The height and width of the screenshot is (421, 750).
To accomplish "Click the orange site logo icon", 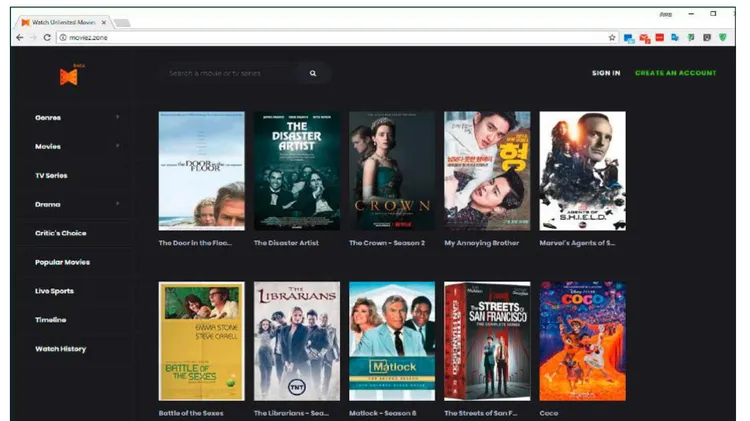I will [x=68, y=77].
